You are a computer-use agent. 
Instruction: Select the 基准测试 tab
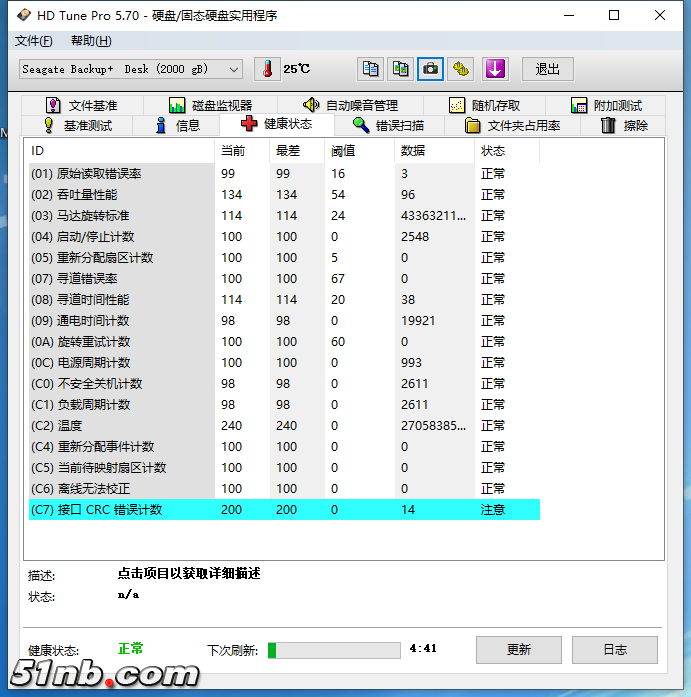click(76, 125)
